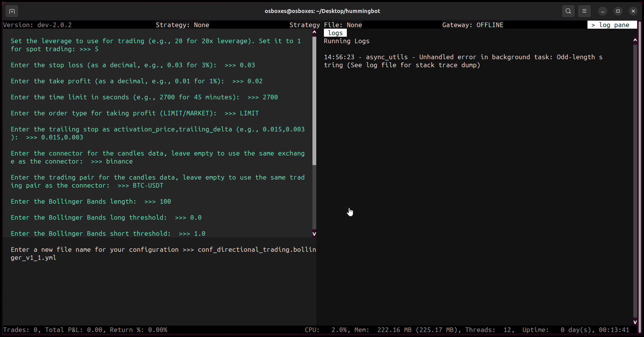Screen dimensions: 644x337
Task: Click the Trades and P&L status text
Action: (x=85, y=330)
